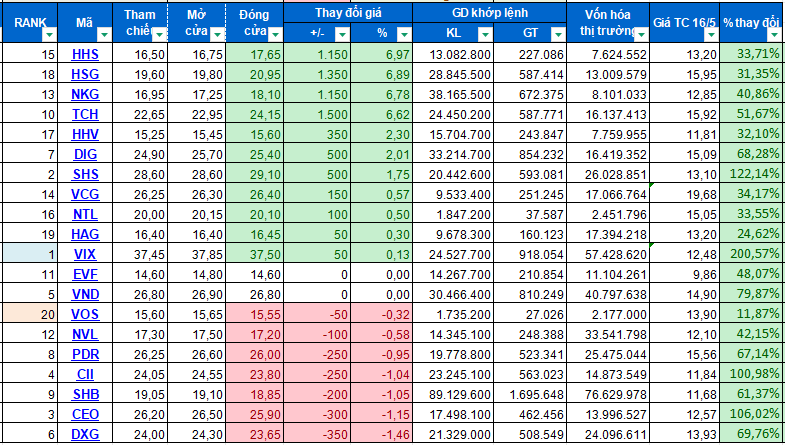Viewport: 785px width, 445px height.
Task: Select EVF reference TC price 9,86
Action: tap(684, 274)
